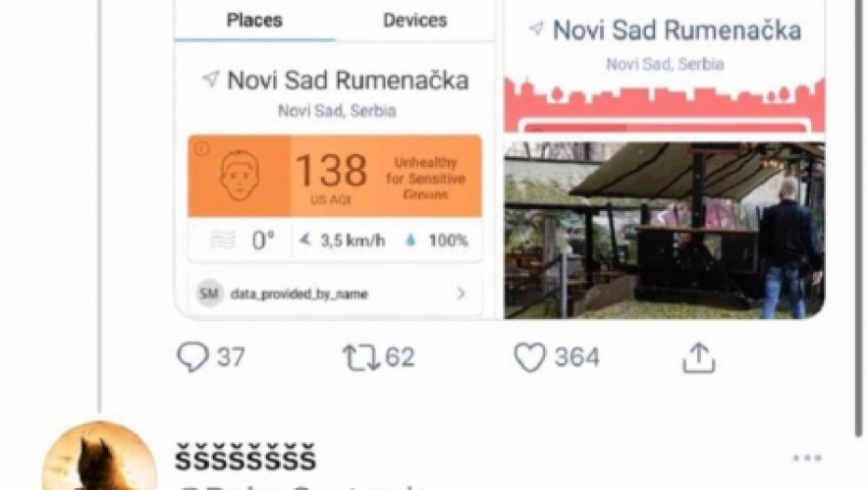Click the horse profile avatar
Image resolution: width=868 pixels, height=490 pixels.
point(100,456)
